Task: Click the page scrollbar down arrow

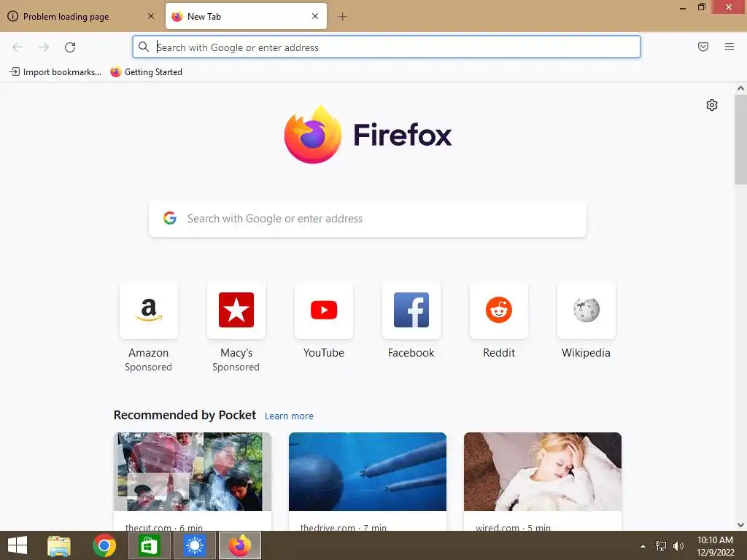Action: coord(740,525)
